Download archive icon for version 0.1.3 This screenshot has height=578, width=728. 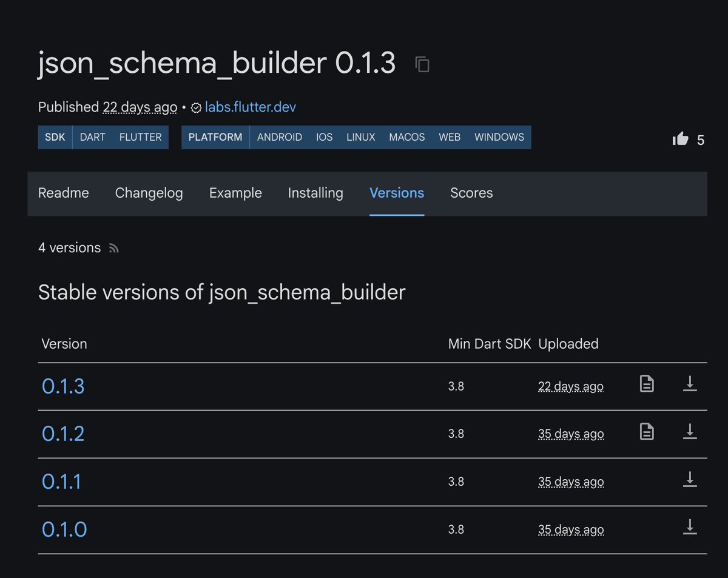(x=690, y=384)
